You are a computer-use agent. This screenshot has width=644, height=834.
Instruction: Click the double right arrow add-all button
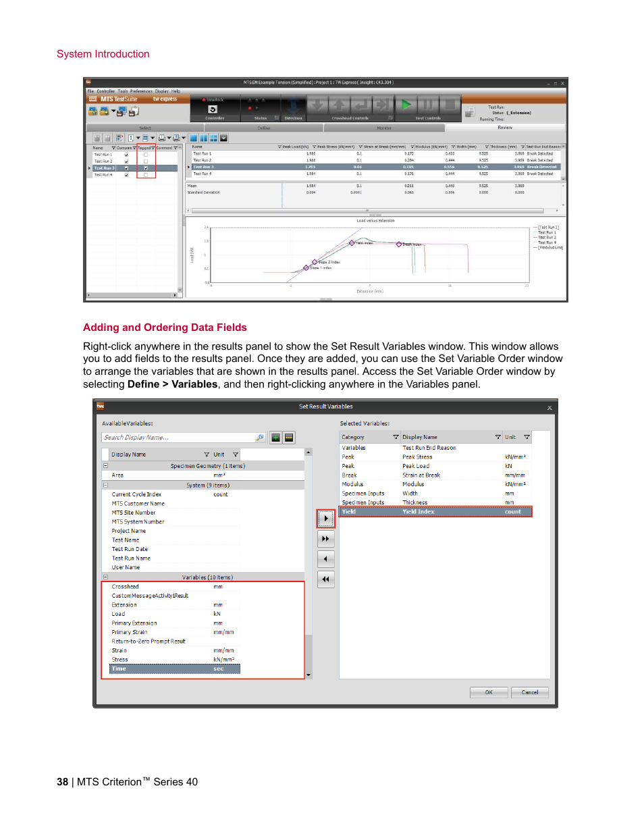[x=326, y=539]
